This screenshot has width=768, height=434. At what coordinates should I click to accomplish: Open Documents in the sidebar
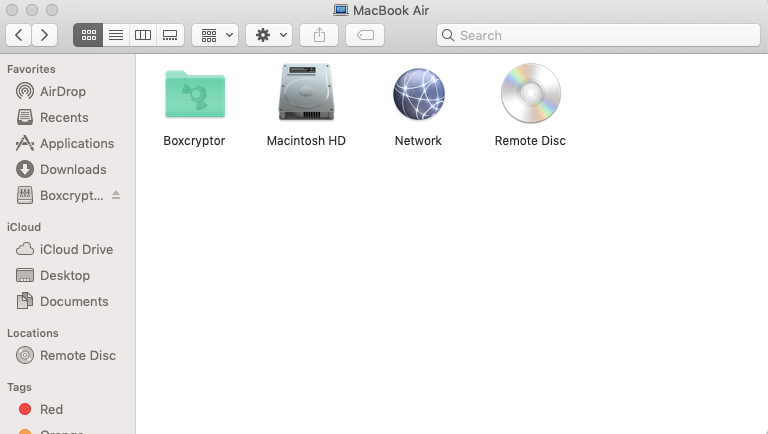pyautogui.click(x=68, y=301)
